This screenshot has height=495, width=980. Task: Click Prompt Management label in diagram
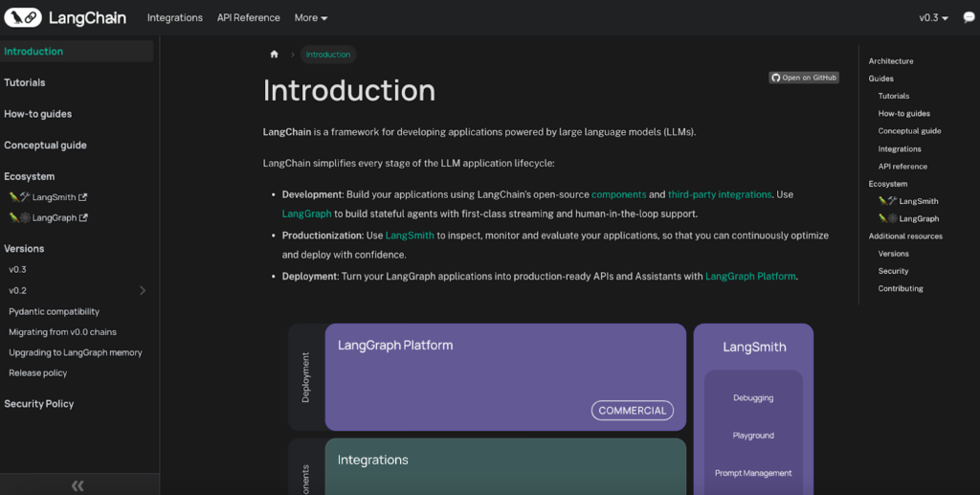point(753,473)
